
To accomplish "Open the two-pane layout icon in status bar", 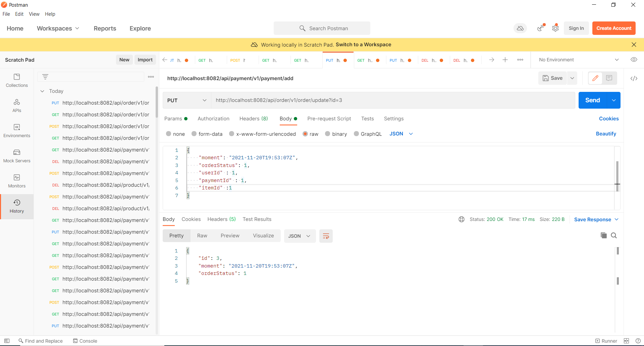I will tap(626, 341).
